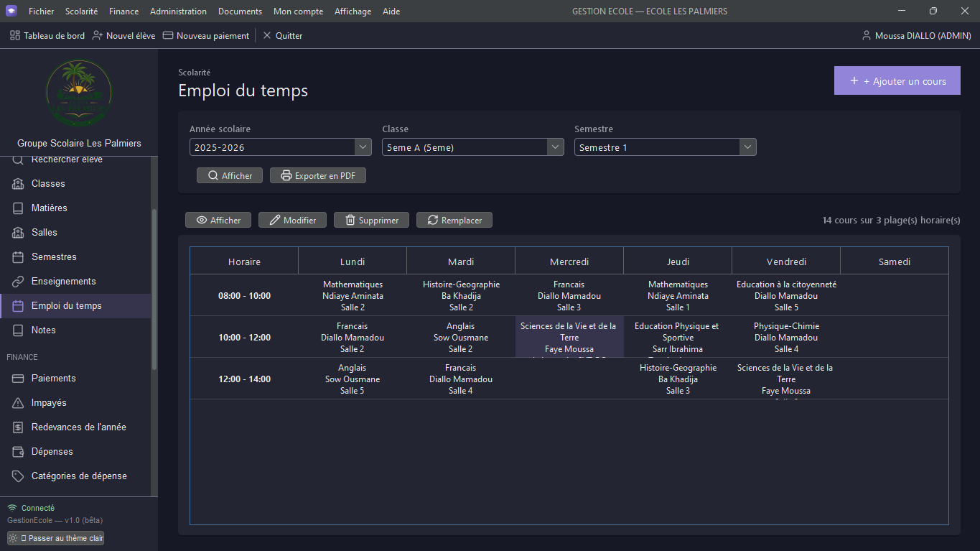Screen dimensions: 980x551
Task: Open the Aide menu
Action: [391, 11]
